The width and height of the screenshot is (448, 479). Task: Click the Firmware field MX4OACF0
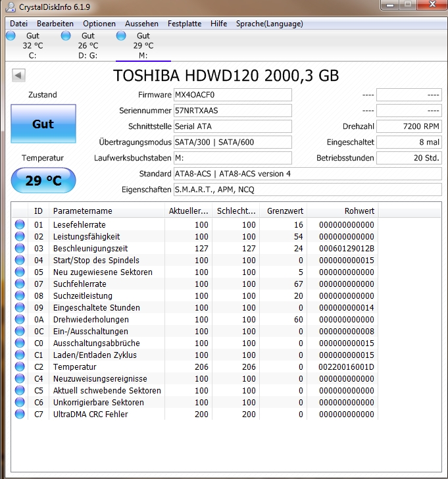(233, 95)
